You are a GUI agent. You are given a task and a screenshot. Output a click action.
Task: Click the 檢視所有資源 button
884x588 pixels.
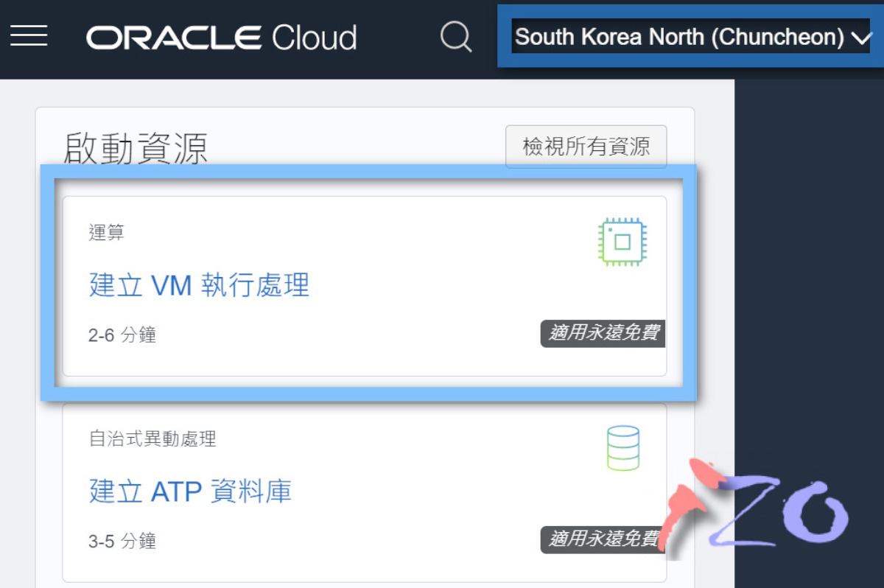pos(586,147)
